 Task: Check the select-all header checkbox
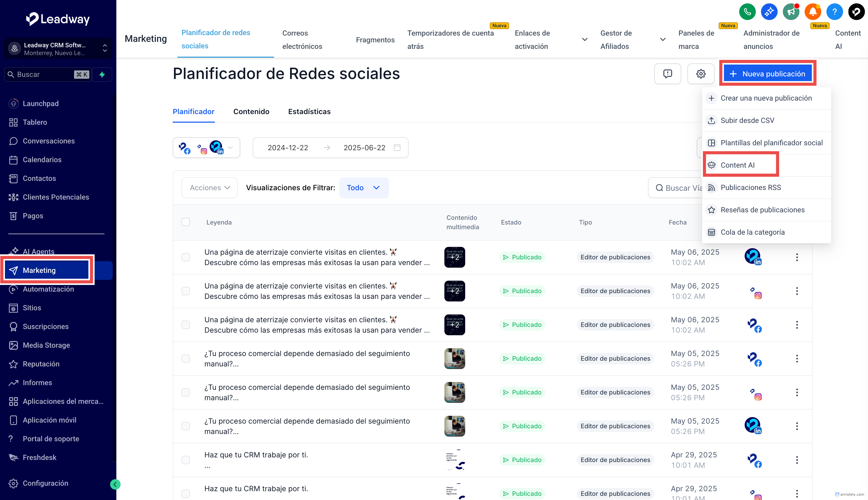tap(186, 222)
